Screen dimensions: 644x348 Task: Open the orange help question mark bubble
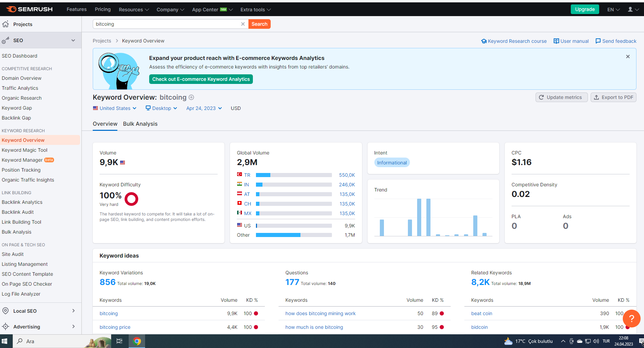tap(631, 319)
